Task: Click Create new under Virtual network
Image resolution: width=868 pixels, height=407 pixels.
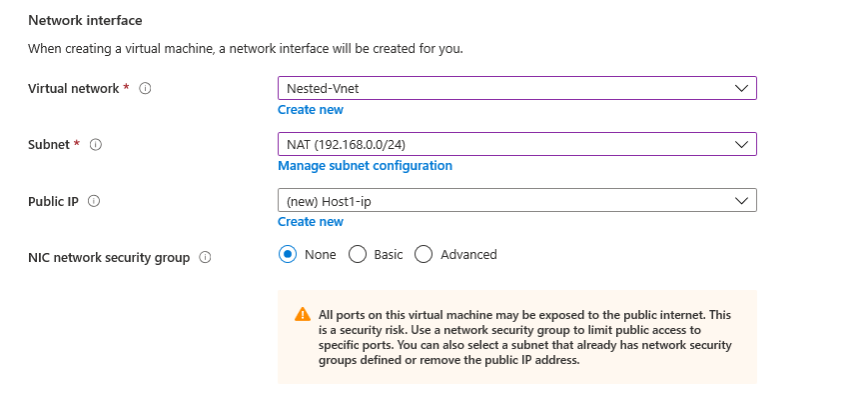Action: (310, 110)
